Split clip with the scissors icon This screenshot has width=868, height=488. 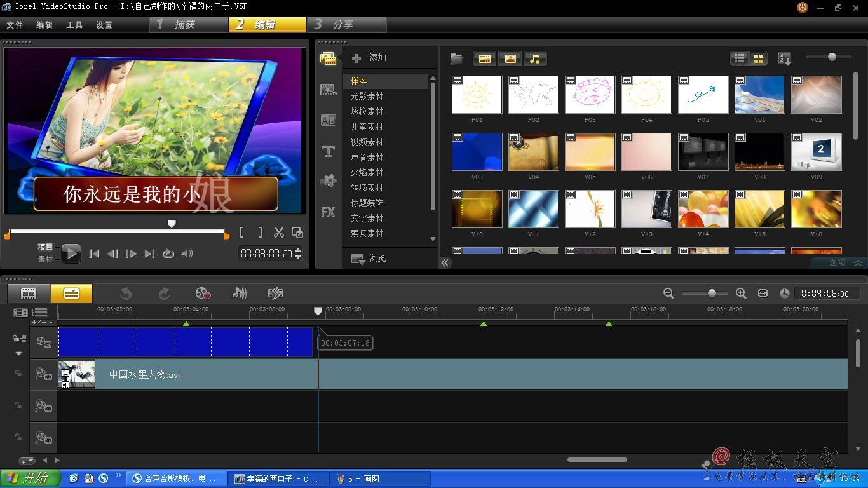coord(278,233)
